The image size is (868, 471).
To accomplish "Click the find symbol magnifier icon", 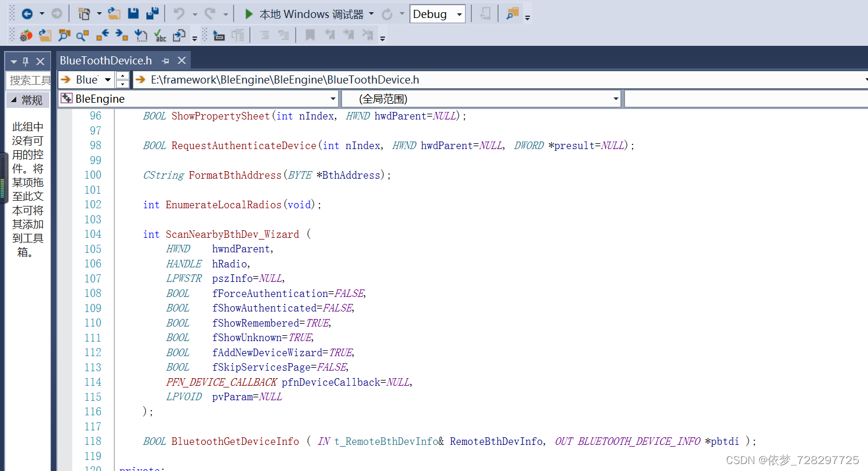I will (x=64, y=35).
